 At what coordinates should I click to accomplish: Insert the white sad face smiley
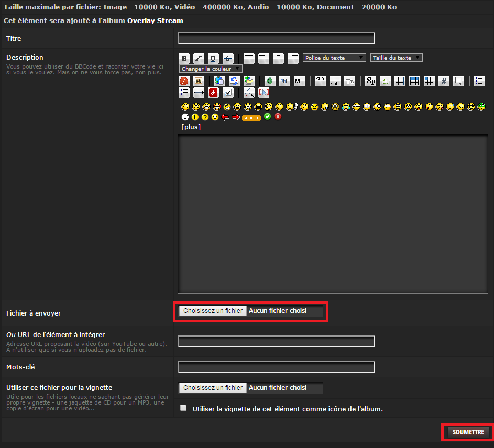185,117
